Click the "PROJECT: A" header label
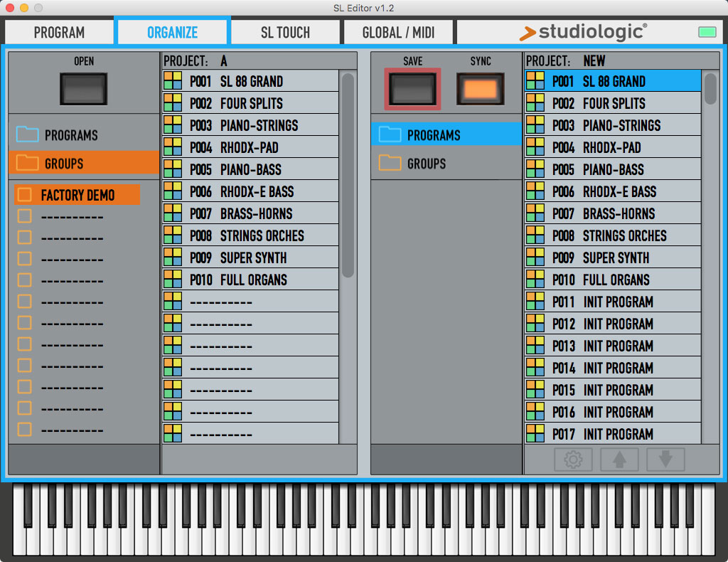 point(196,60)
